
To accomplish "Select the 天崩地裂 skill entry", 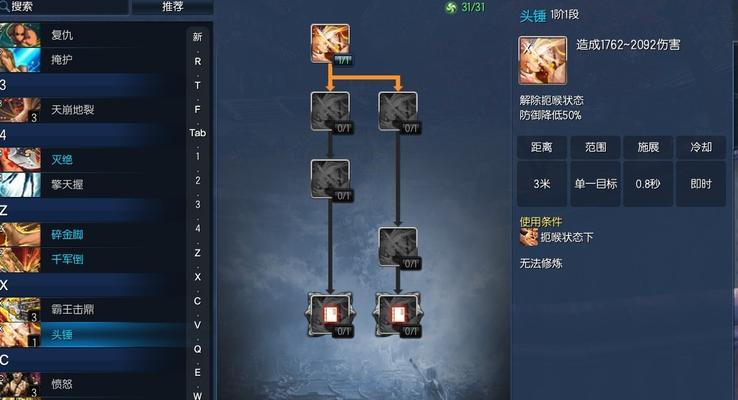I will (x=93, y=110).
